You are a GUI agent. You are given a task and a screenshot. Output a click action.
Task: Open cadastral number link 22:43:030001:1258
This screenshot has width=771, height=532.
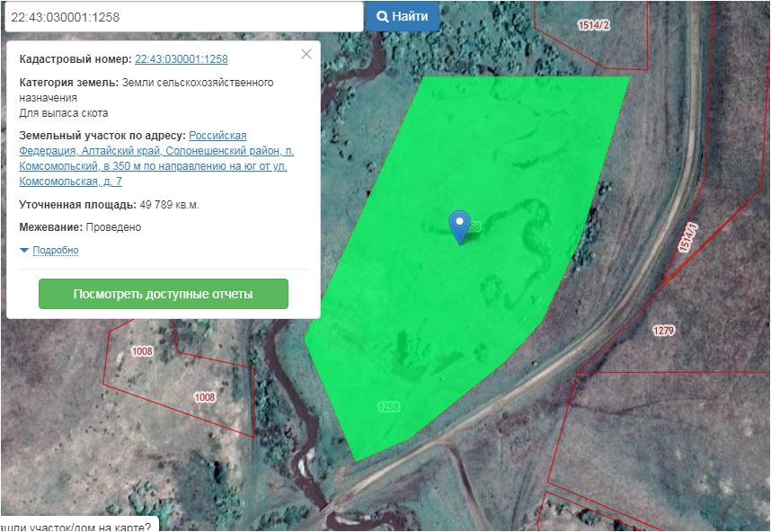(181, 59)
